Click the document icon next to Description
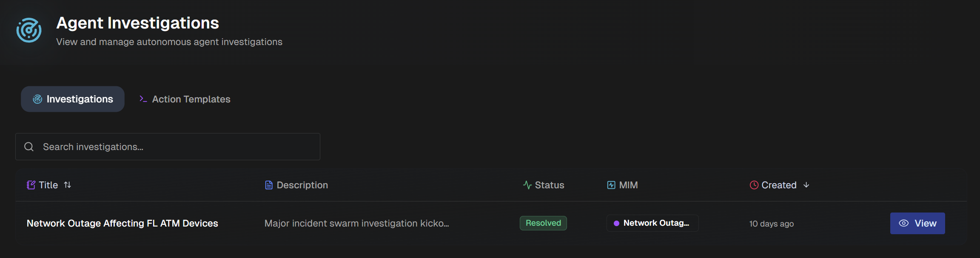980x258 pixels. tap(268, 185)
